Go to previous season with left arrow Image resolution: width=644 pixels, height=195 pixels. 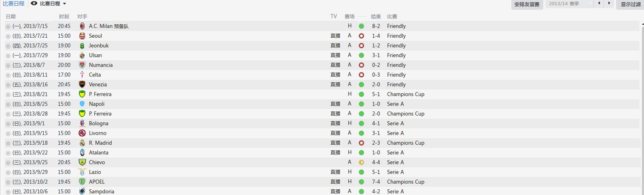(x=599, y=3)
